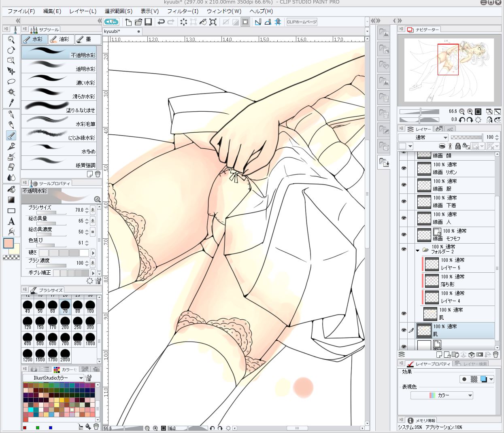Screen dimensions: 504x433
Task: Click zoom-out icon in Navigator panel
Action: pos(462,111)
